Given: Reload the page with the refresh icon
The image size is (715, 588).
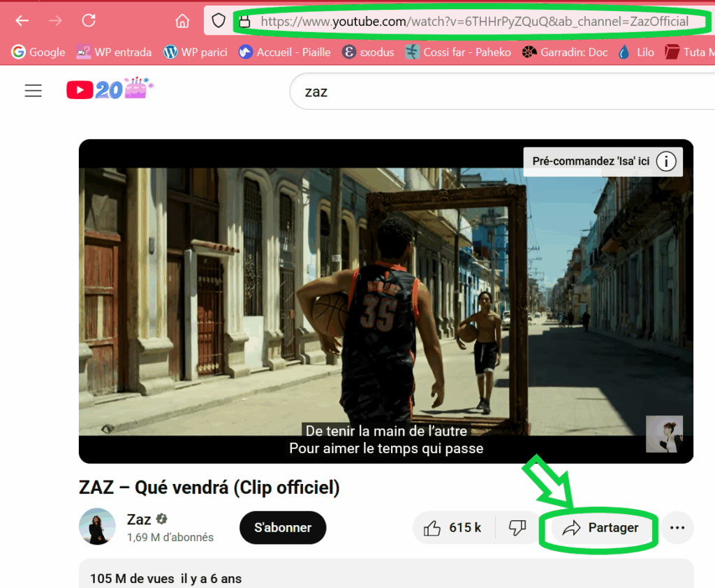Looking at the screenshot, I should coord(89,20).
